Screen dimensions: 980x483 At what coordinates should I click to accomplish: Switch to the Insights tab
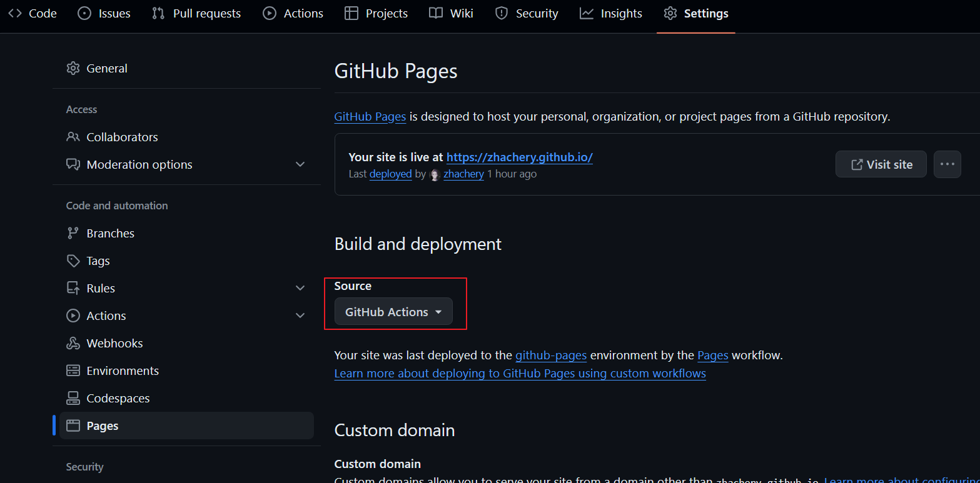610,12
